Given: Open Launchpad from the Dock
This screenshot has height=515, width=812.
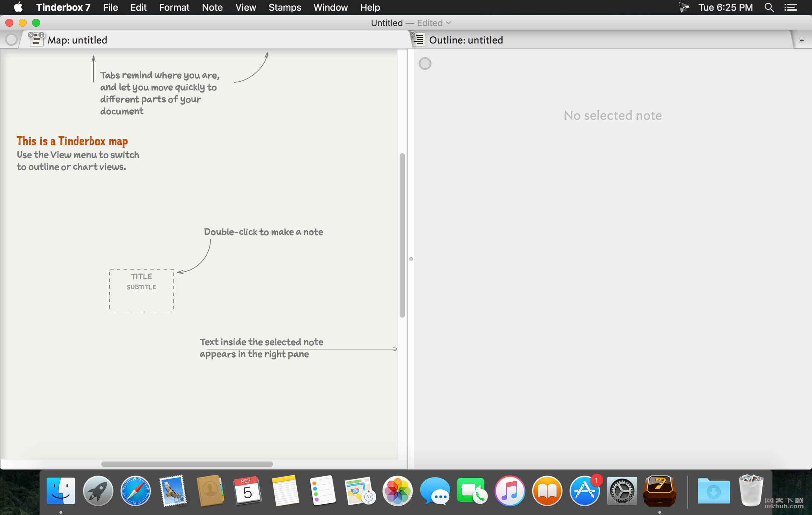Looking at the screenshot, I should coord(98,491).
